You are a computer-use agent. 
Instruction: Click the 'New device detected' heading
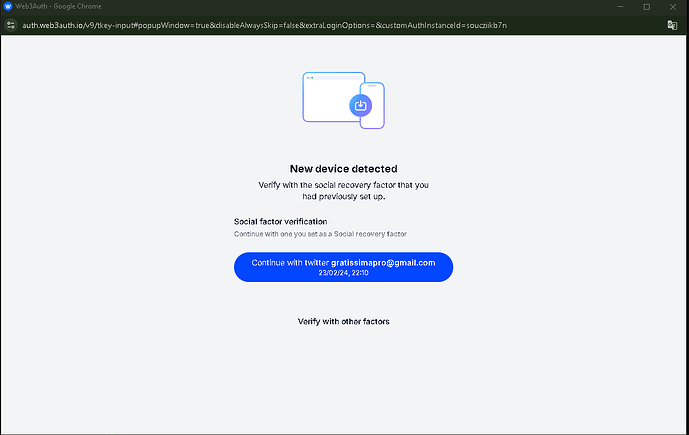[344, 169]
